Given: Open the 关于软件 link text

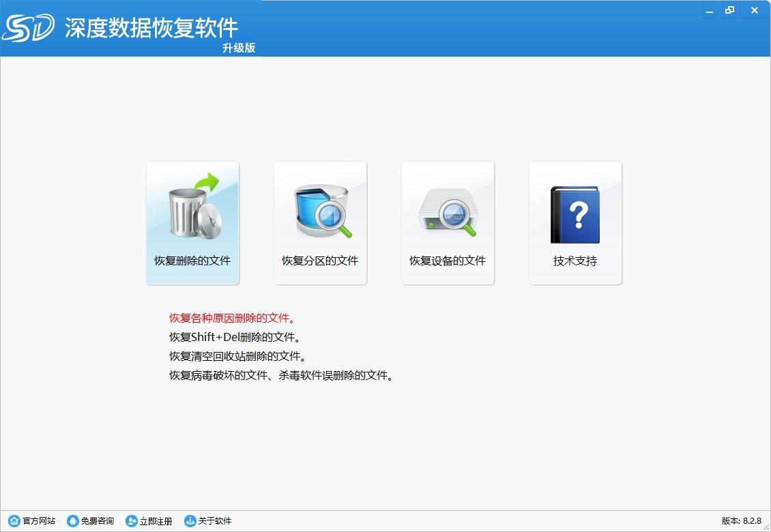Looking at the screenshot, I should click(x=215, y=520).
